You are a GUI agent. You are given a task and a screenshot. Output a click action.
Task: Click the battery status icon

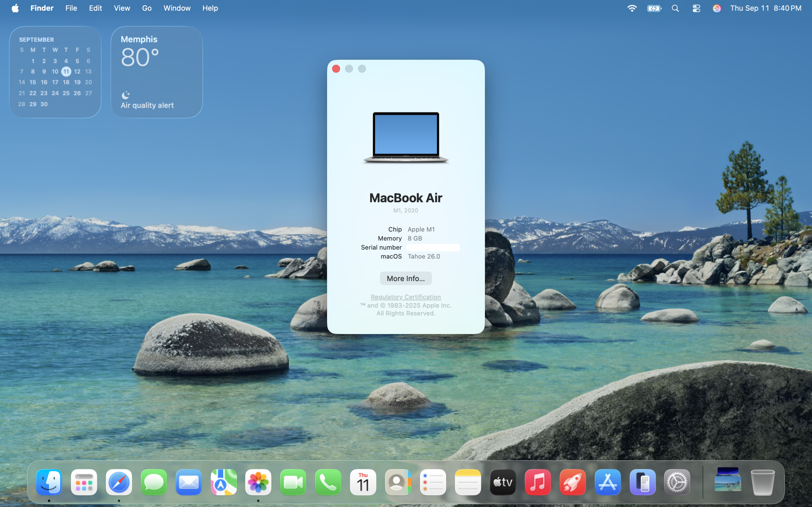click(x=654, y=8)
